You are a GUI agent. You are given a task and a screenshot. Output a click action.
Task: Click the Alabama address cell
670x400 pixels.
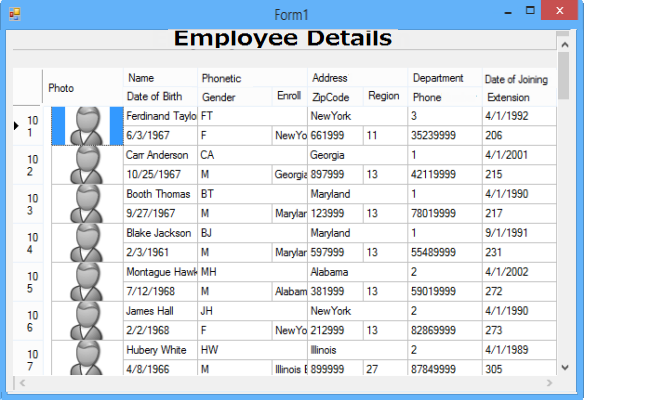[357, 272]
